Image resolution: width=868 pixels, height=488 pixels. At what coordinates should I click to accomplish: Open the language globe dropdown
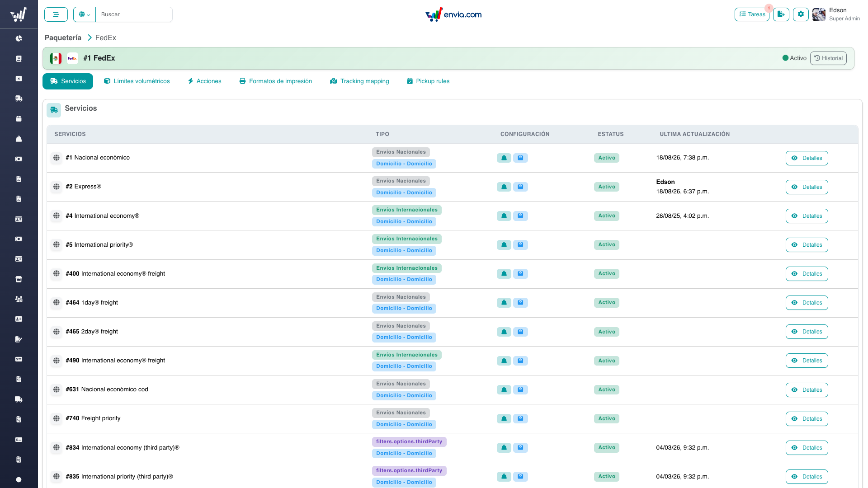pos(85,14)
